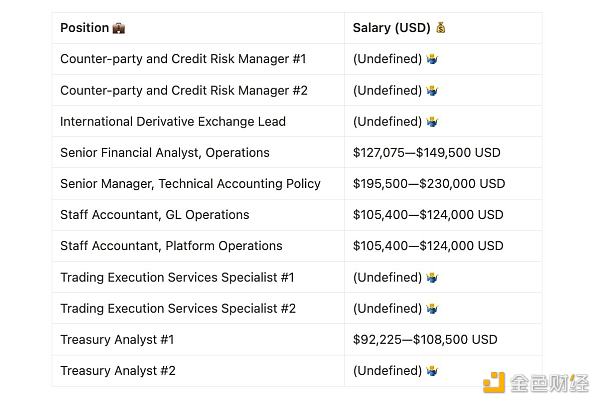Click the emoji in Treasury Analyst #2 salary
Screen dimensions: 600x404
tap(432, 370)
